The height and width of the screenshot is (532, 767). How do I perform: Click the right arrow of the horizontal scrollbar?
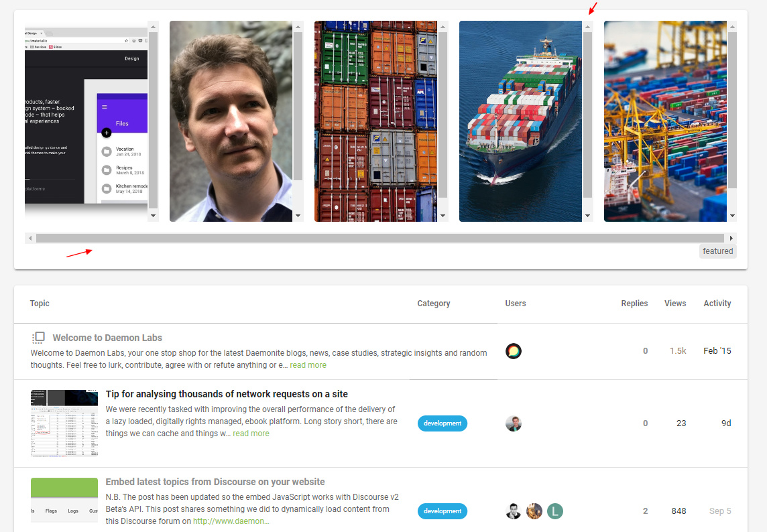731,238
